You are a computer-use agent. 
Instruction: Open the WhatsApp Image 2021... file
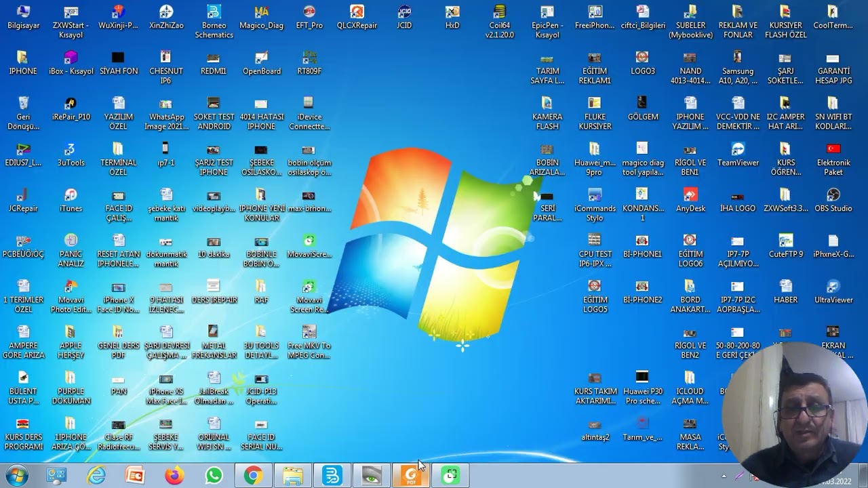pyautogui.click(x=166, y=113)
